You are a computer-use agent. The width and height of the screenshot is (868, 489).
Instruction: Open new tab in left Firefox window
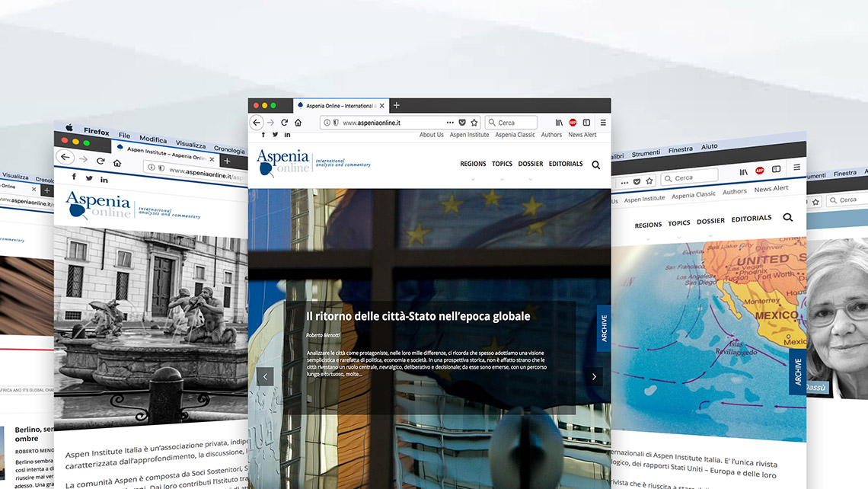pos(227,161)
